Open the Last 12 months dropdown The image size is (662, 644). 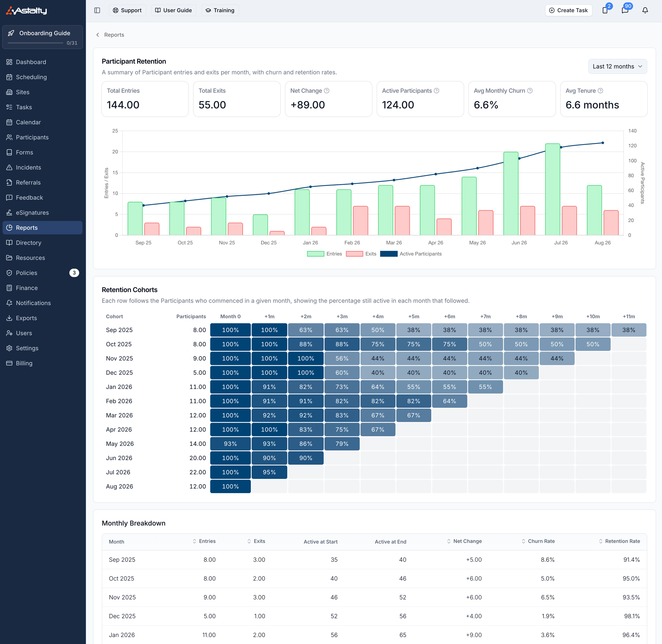point(617,66)
